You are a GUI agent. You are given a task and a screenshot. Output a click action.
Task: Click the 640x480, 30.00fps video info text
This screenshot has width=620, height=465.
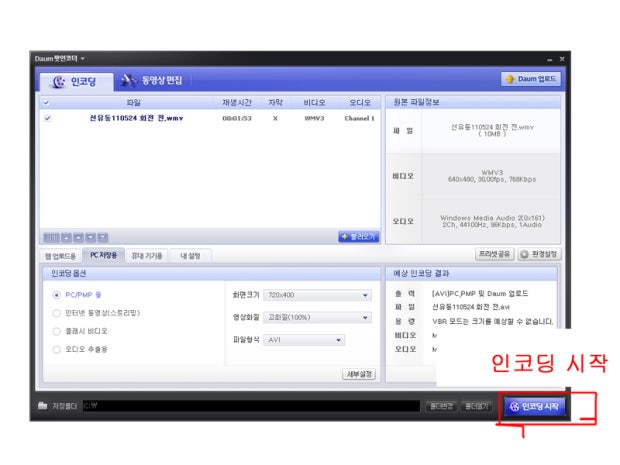(x=492, y=180)
